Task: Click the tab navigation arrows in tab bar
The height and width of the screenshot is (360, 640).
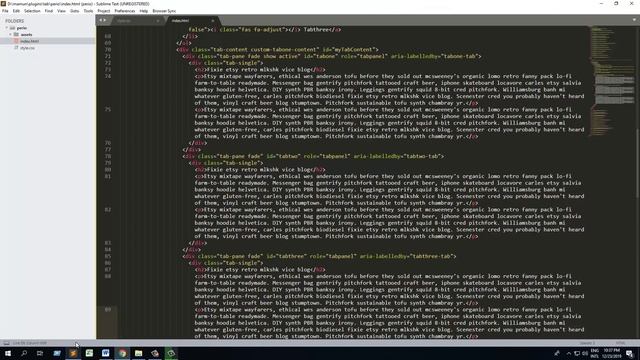Action: (103, 20)
